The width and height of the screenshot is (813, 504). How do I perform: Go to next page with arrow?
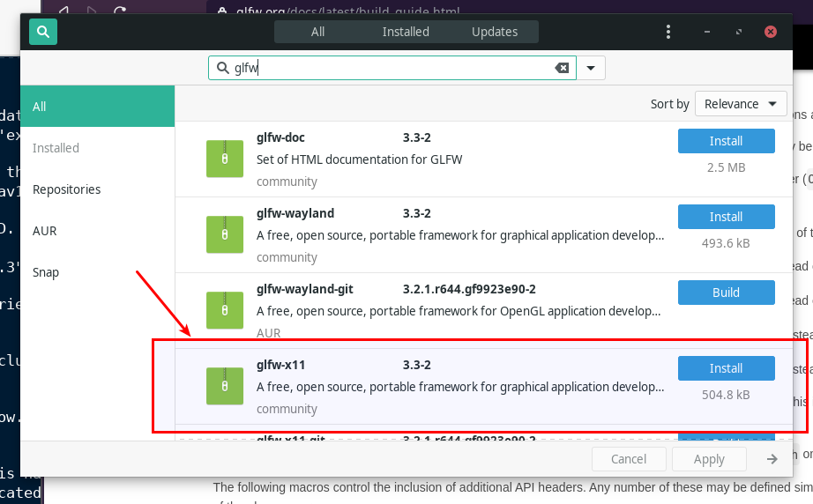772,459
